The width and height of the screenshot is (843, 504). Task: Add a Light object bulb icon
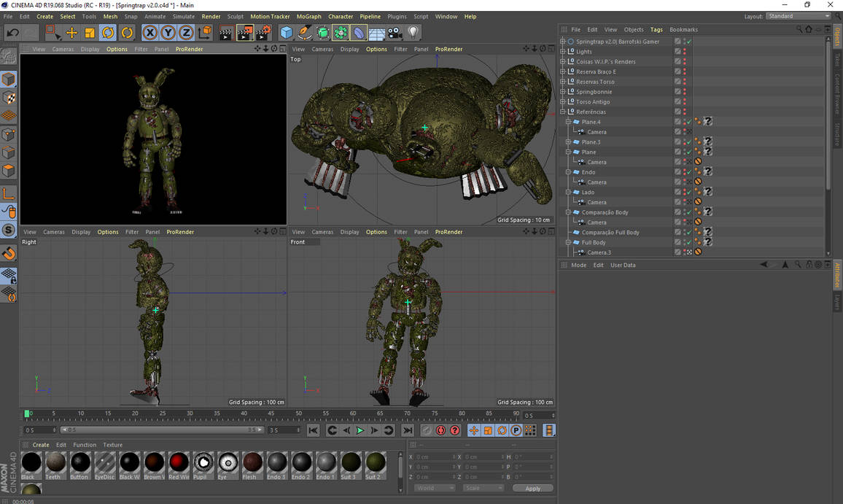coord(413,33)
